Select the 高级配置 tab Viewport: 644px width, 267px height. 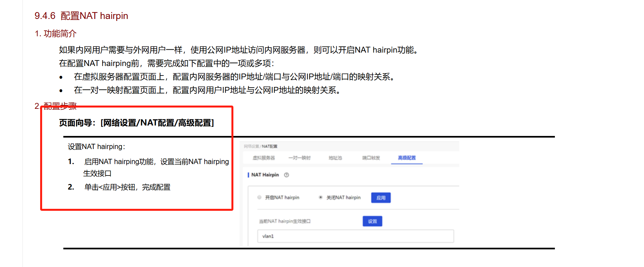point(407,158)
